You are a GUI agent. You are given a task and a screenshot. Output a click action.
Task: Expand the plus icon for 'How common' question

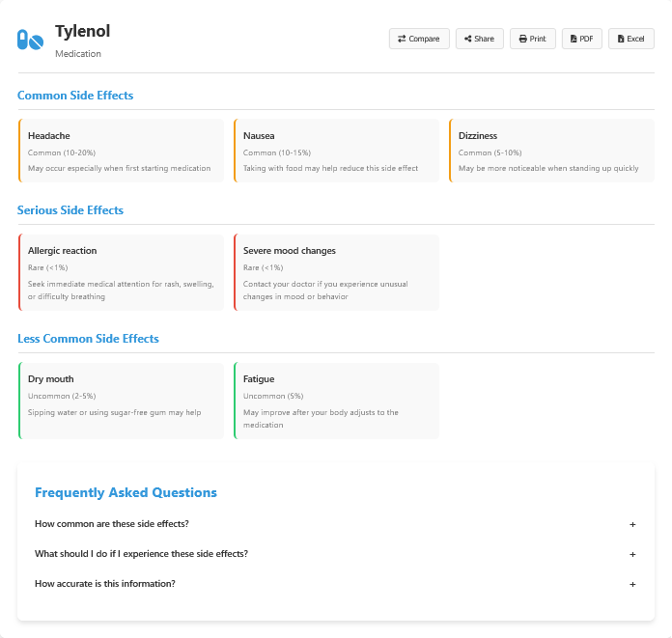(x=632, y=524)
